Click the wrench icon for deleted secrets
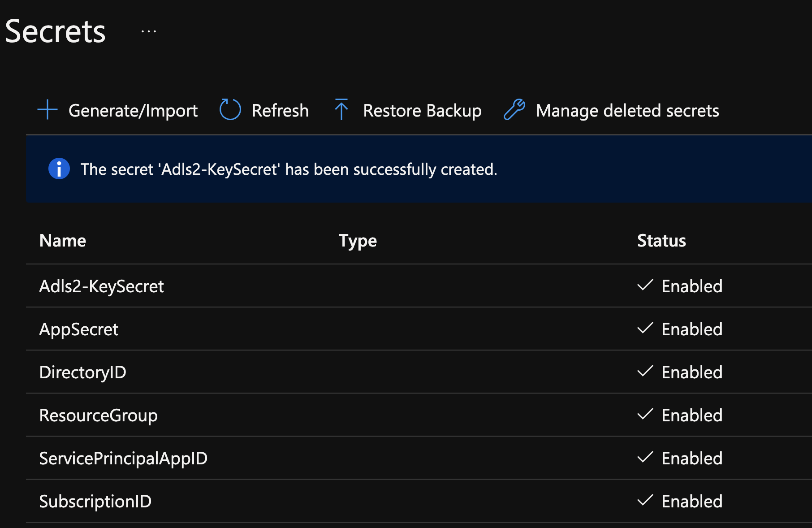This screenshot has width=812, height=528. (x=514, y=110)
